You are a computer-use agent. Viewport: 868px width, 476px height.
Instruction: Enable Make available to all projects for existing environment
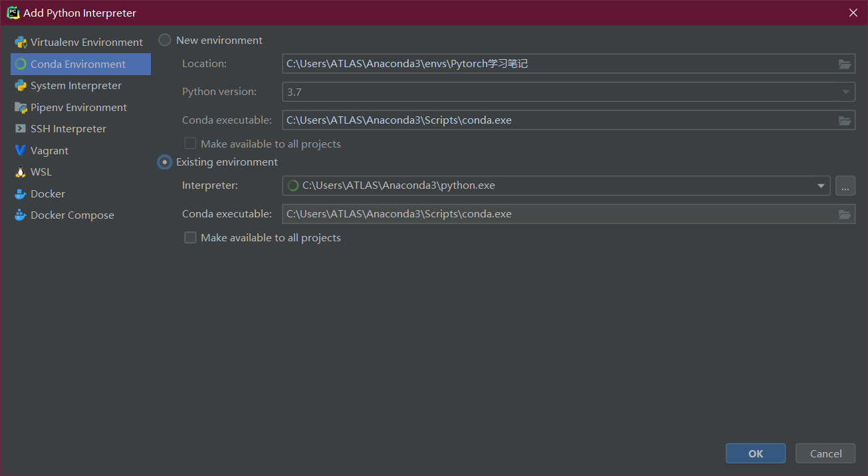tap(191, 238)
